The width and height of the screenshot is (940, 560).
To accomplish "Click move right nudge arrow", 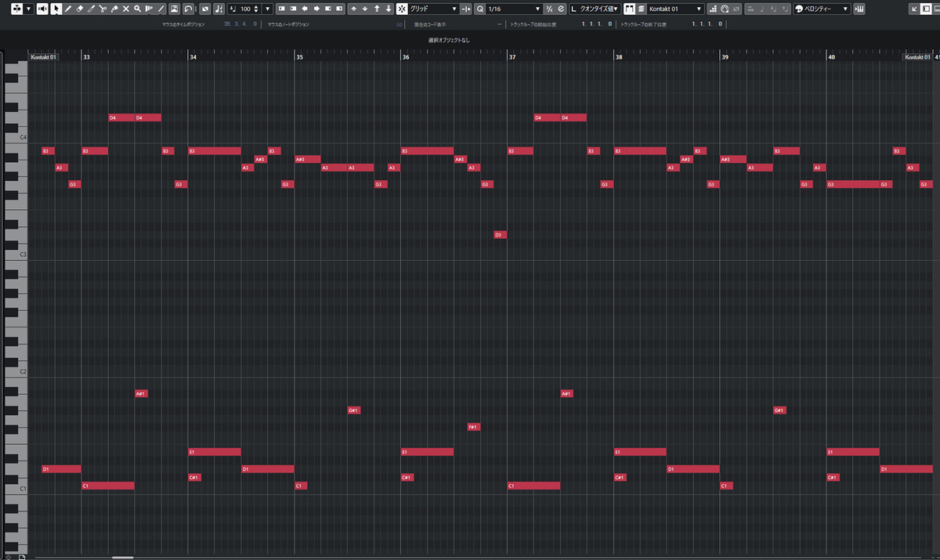I will click(x=316, y=9).
